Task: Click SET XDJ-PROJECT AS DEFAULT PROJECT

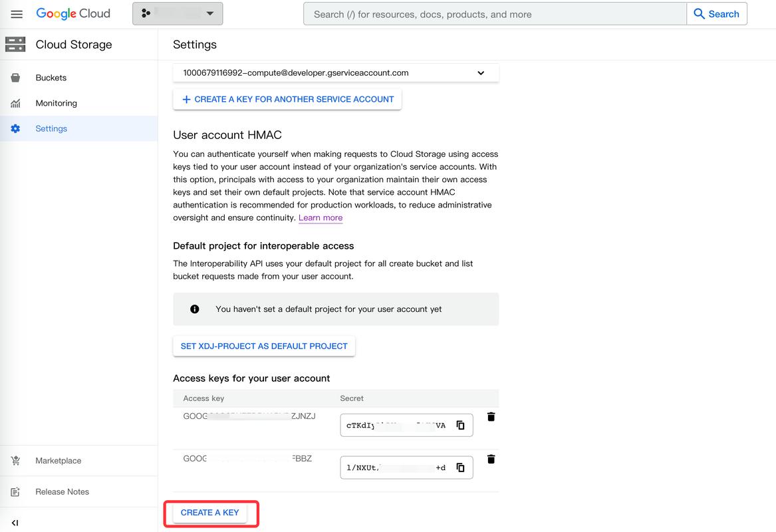Action: coord(263,346)
